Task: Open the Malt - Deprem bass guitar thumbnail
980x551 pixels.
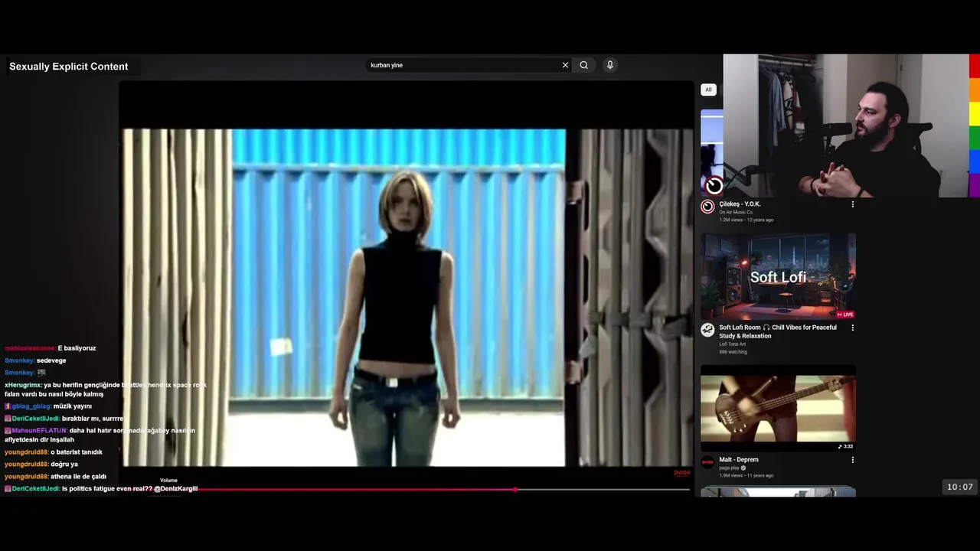Action: 778,409
